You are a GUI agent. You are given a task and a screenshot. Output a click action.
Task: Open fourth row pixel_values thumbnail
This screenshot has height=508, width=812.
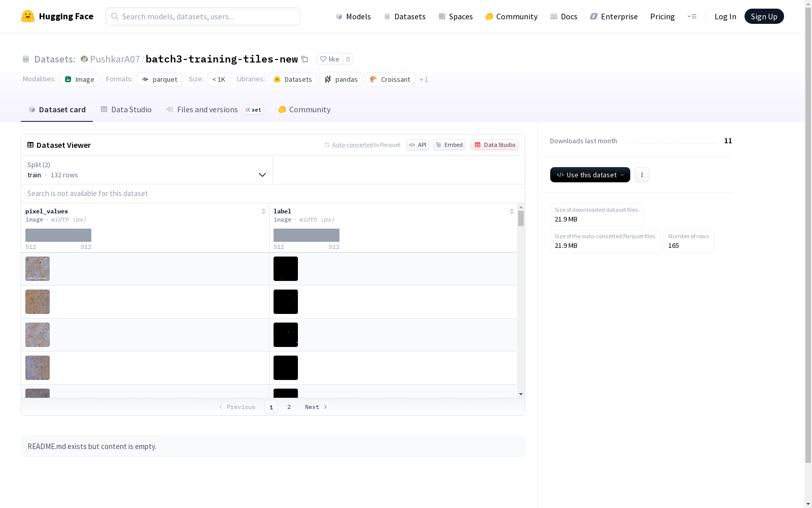pos(38,368)
